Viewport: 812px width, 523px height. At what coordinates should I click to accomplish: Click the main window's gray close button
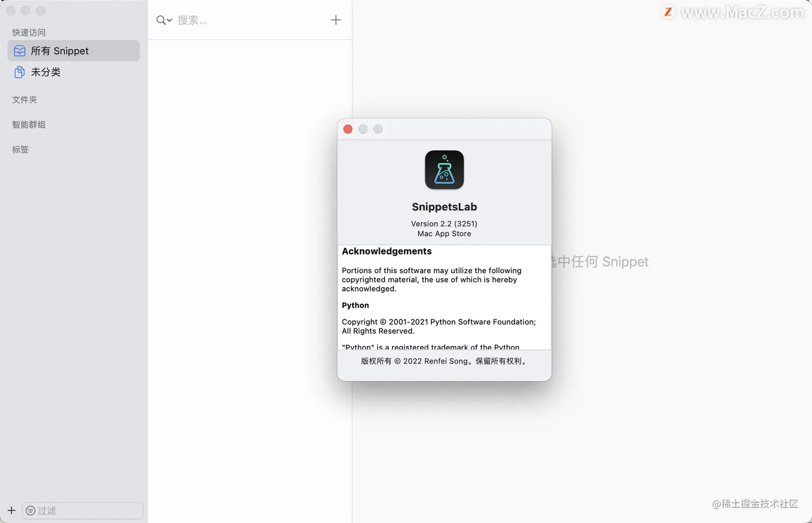[x=11, y=11]
